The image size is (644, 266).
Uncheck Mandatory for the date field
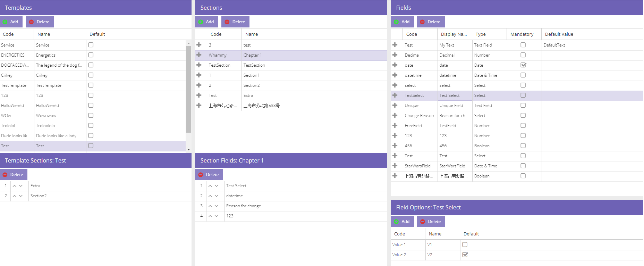point(523,65)
